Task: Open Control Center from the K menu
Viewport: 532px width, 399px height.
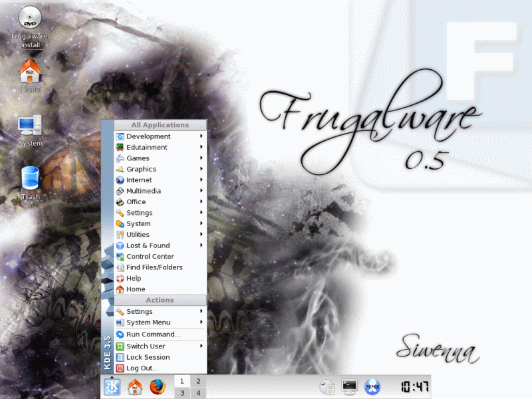Action: (160, 257)
